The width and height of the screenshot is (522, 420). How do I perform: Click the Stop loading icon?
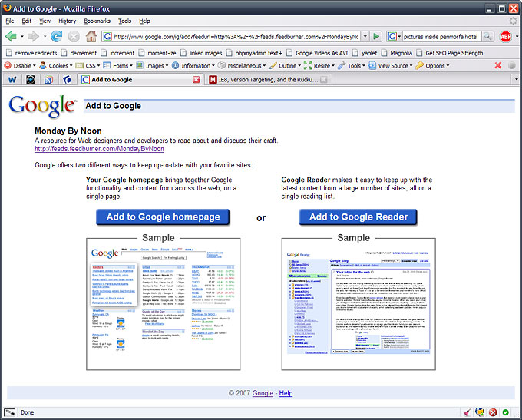pyautogui.click(x=74, y=36)
